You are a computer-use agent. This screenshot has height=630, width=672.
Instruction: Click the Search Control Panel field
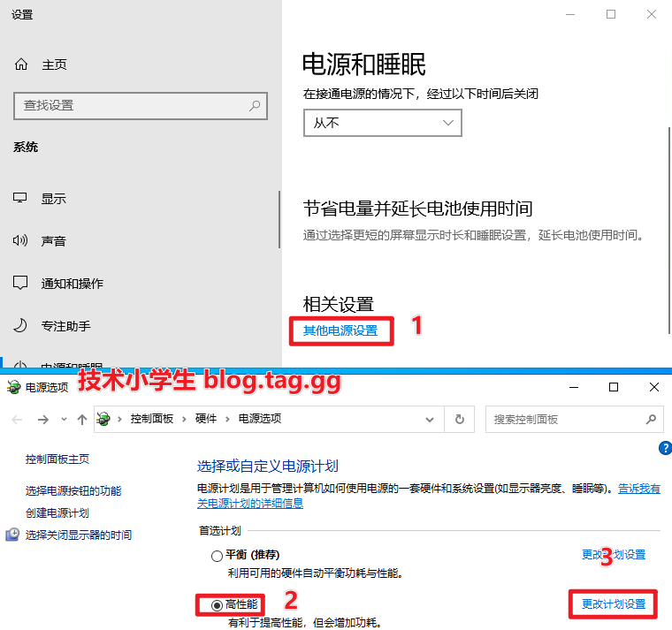pyautogui.click(x=566, y=420)
